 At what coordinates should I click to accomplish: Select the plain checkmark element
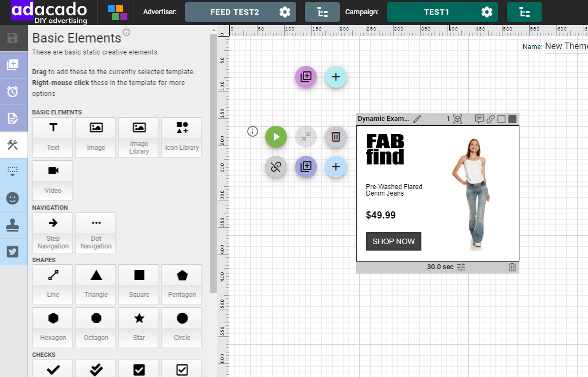[52, 369]
